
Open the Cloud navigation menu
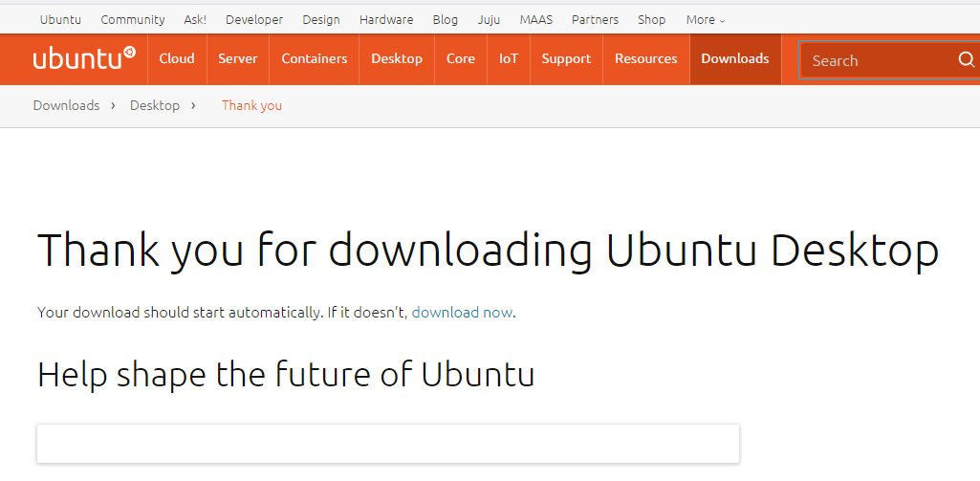click(177, 59)
